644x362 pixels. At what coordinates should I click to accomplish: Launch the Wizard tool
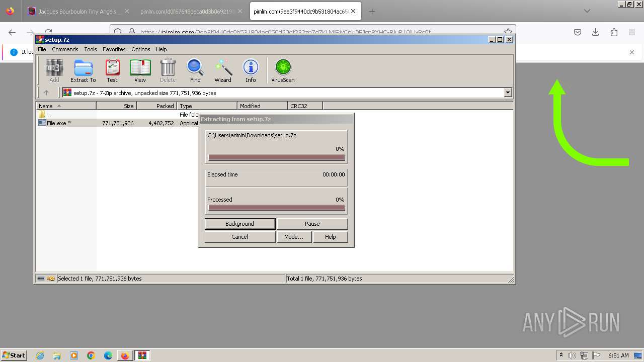tap(223, 70)
